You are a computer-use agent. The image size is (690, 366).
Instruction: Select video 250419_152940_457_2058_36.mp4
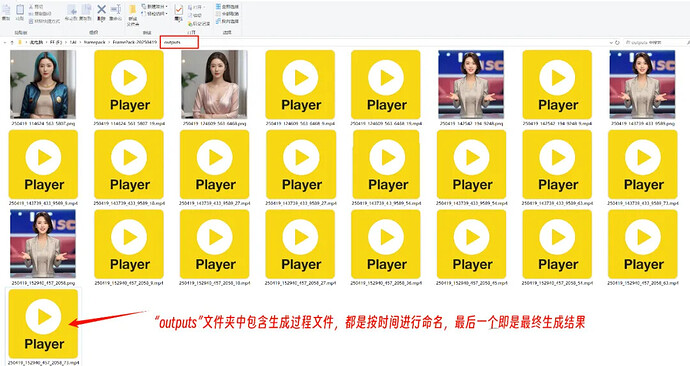tap(386, 248)
